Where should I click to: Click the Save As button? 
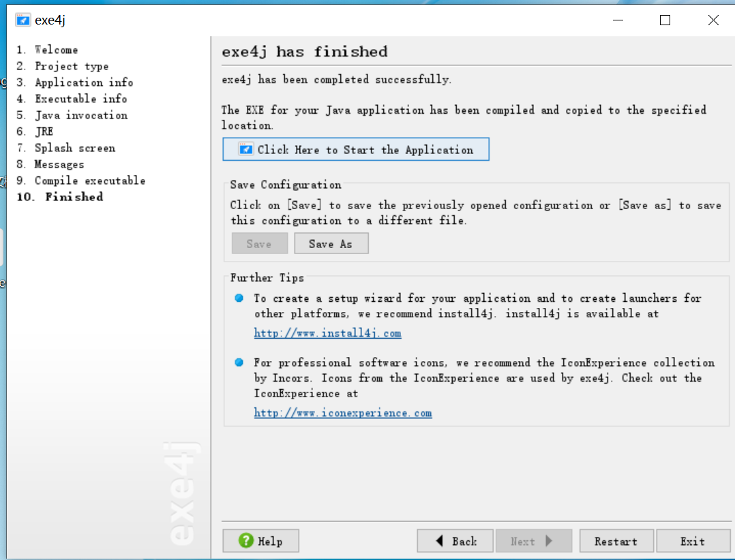(x=331, y=243)
